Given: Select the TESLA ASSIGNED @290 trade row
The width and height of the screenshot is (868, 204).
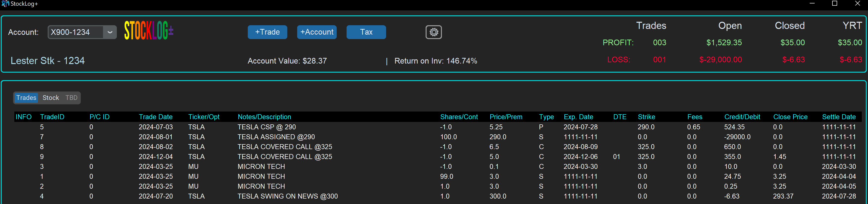Looking at the screenshot, I should point(276,137).
